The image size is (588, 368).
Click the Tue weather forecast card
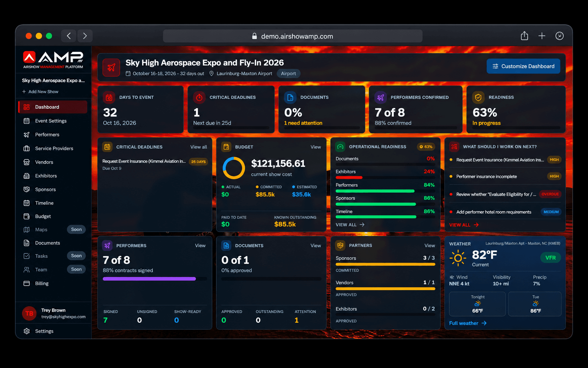[535, 304]
